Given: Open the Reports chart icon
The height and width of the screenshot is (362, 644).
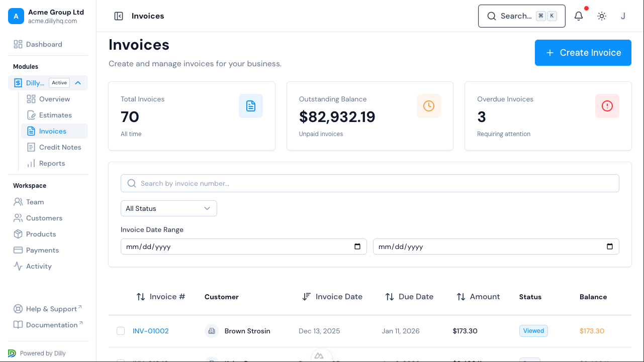Looking at the screenshot, I should click(31, 163).
